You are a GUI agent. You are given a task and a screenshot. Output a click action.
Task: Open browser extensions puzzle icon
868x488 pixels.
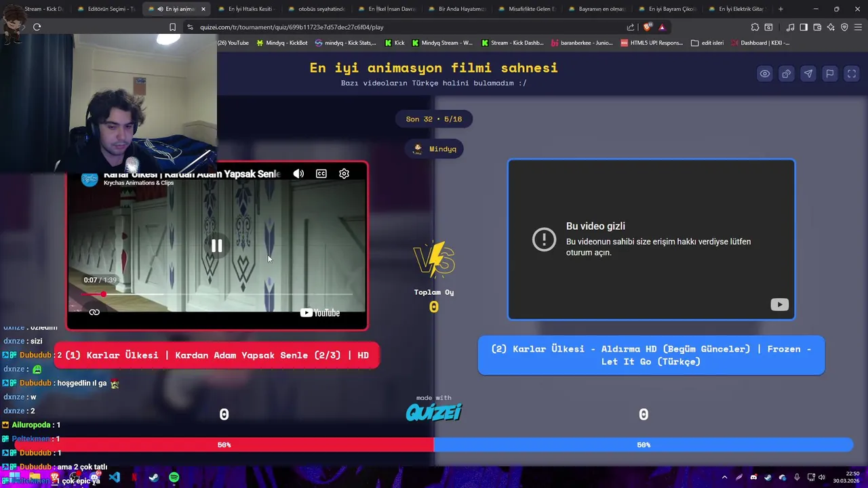click(x=755, y=27)
